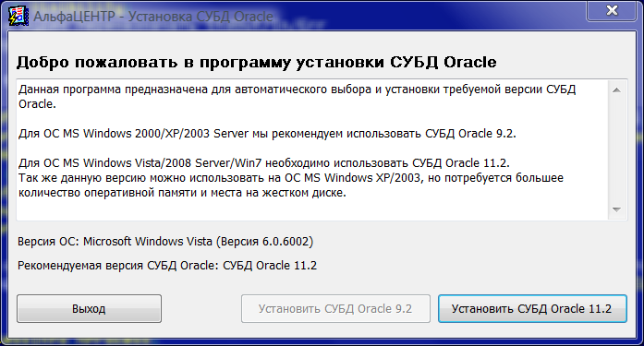Click Установить СУБД Oracle 9.2 button

point(335,309)
